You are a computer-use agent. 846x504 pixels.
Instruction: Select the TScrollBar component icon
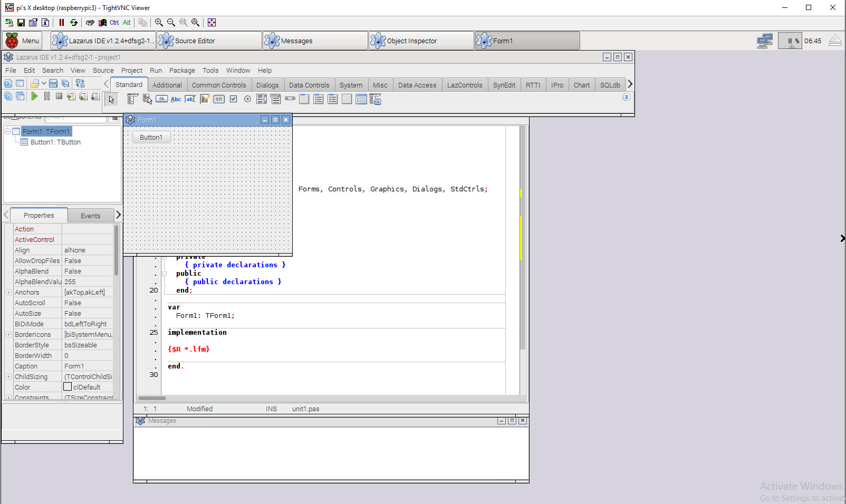pos(290,99)
